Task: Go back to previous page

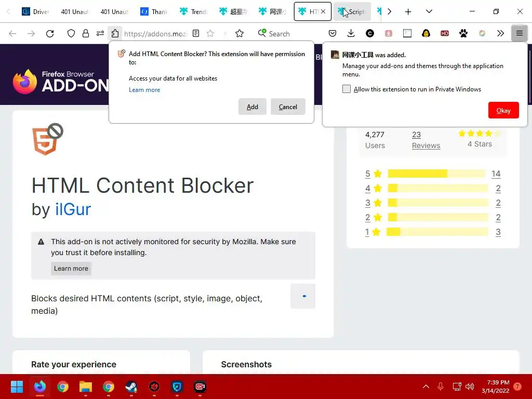Action: (x=12, y=34)
